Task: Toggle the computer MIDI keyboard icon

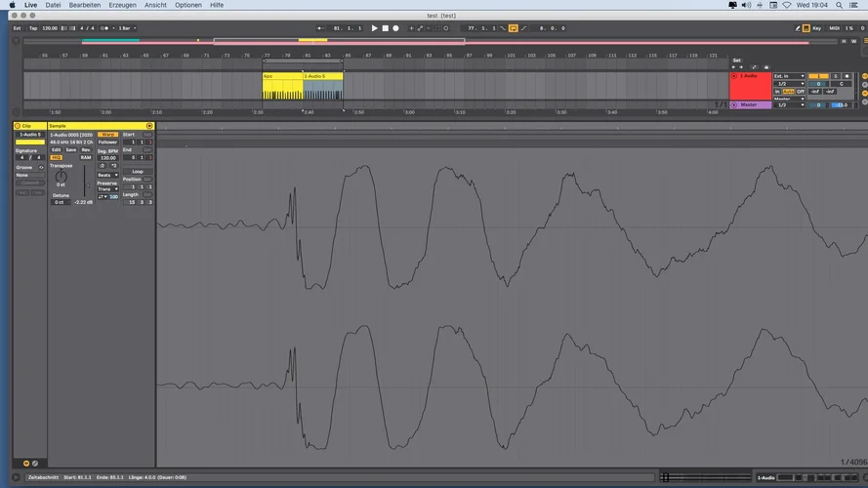Action: click(806, 28)
